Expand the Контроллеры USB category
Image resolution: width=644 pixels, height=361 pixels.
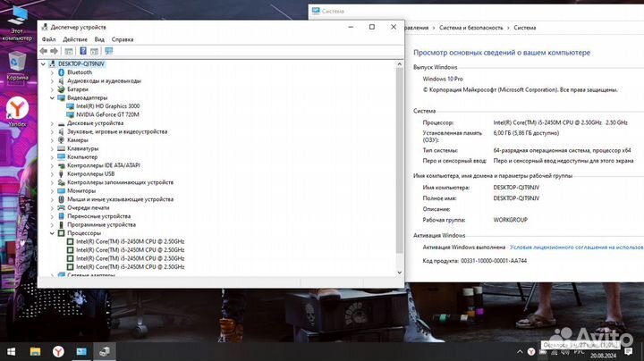click(x=52, y=174)
